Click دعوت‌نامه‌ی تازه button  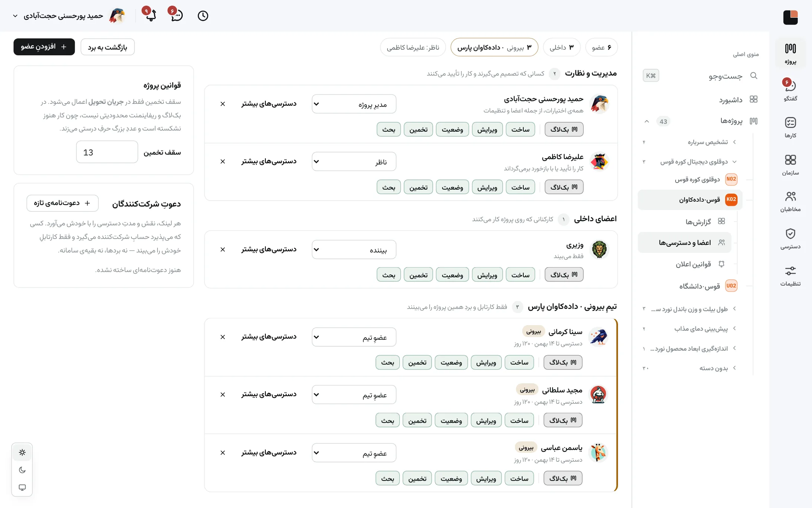tap(62, 203)
